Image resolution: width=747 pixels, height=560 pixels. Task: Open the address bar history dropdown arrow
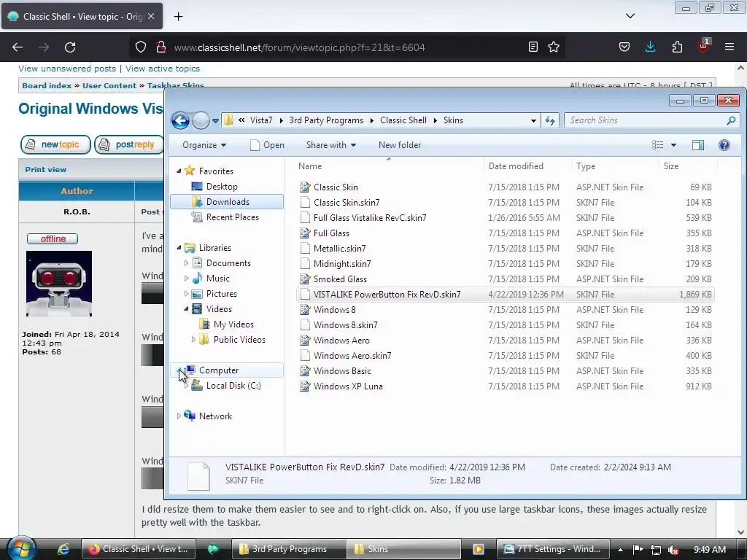(x=533, y=120)
